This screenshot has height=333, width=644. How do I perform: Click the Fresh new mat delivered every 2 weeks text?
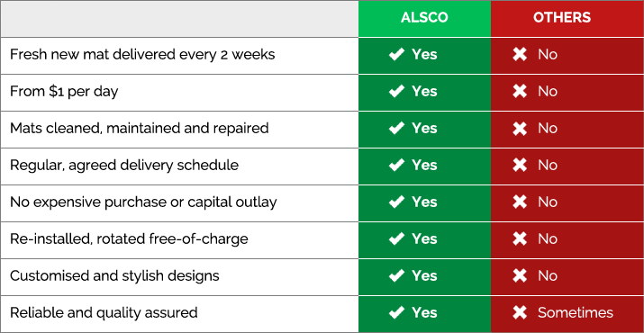142,54
